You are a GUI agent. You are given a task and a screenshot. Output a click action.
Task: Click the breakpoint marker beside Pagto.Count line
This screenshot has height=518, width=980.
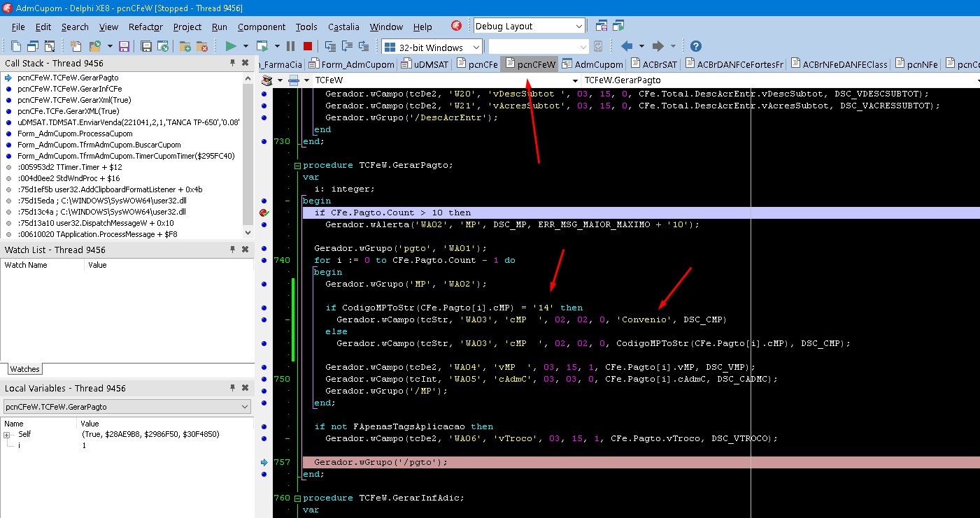tap(264, 213)
